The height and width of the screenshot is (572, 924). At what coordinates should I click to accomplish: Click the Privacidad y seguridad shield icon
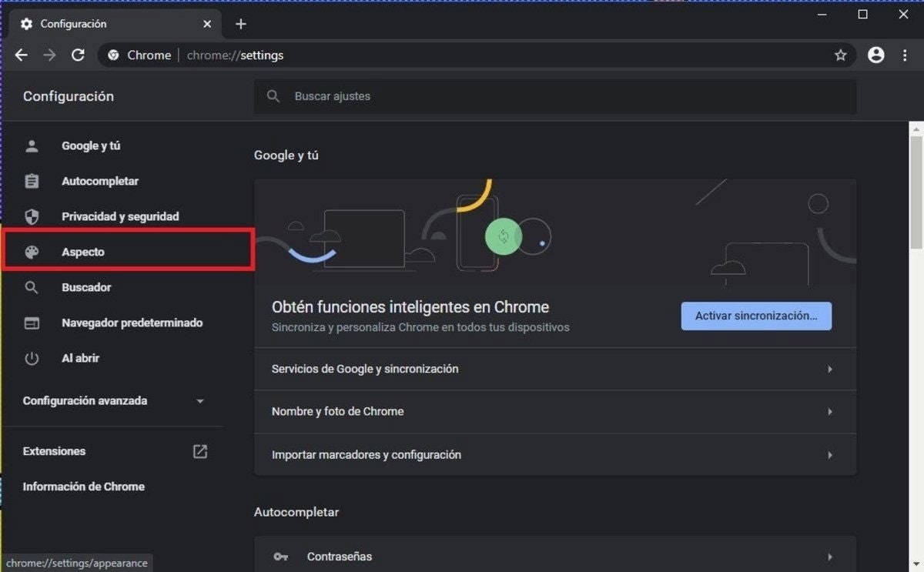32,217
